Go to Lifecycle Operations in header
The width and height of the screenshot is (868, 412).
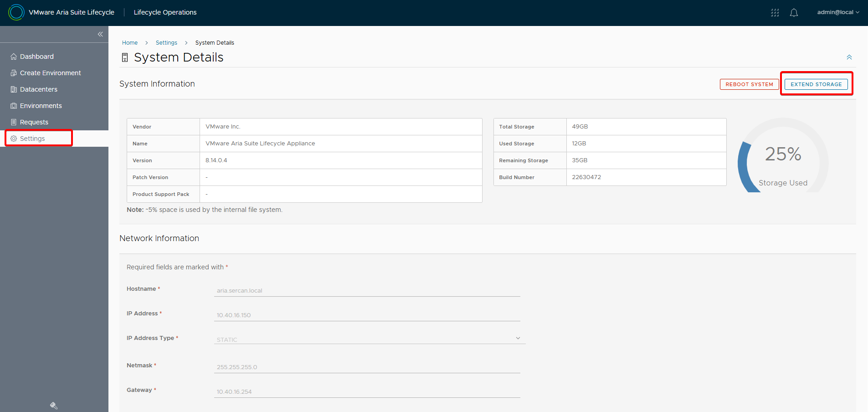click(165, 12)
